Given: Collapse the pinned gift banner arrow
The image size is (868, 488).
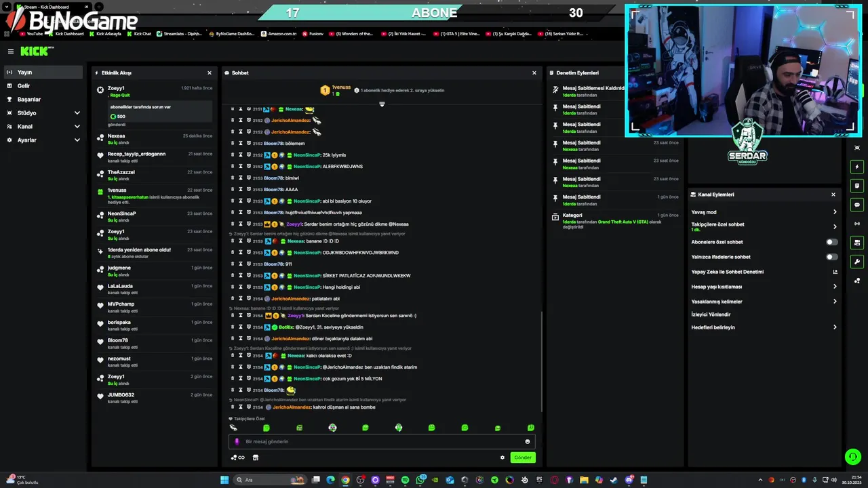Looking at the screenshot, I should click(382, 104).
